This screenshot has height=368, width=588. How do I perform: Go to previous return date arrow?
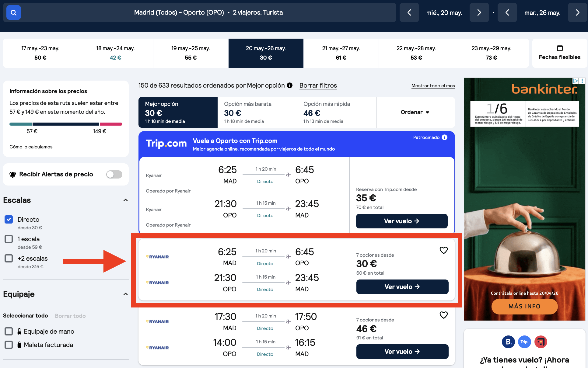tap(507, 12)
